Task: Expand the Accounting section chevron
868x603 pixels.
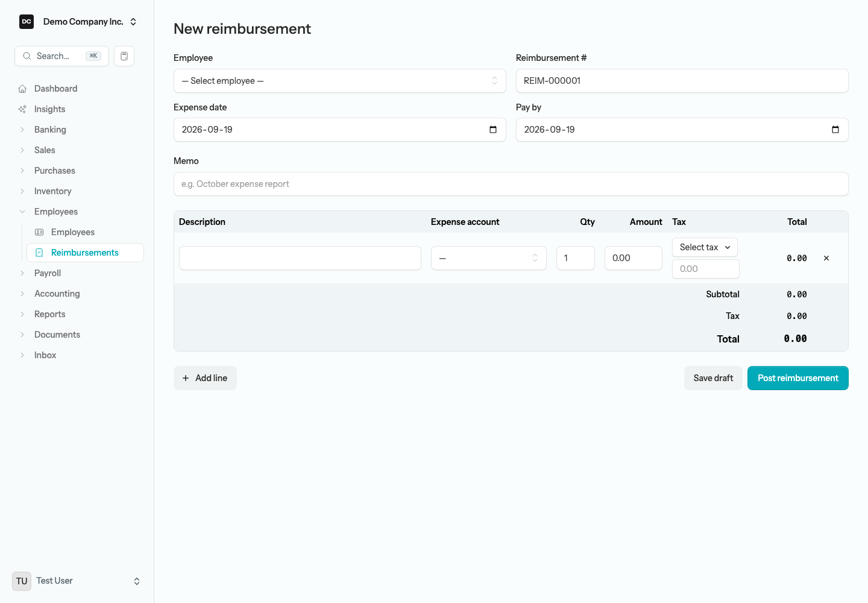Action: [x=22, y=294]
